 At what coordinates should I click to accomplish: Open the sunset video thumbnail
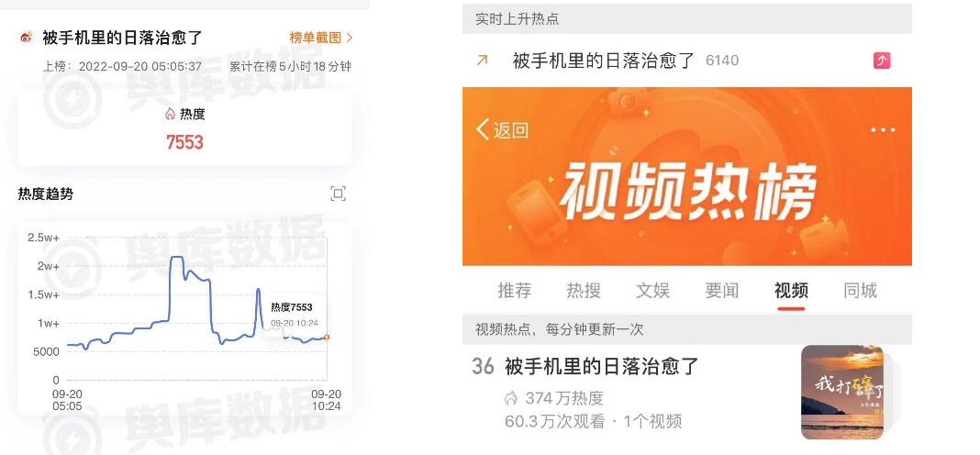(842, 392)
